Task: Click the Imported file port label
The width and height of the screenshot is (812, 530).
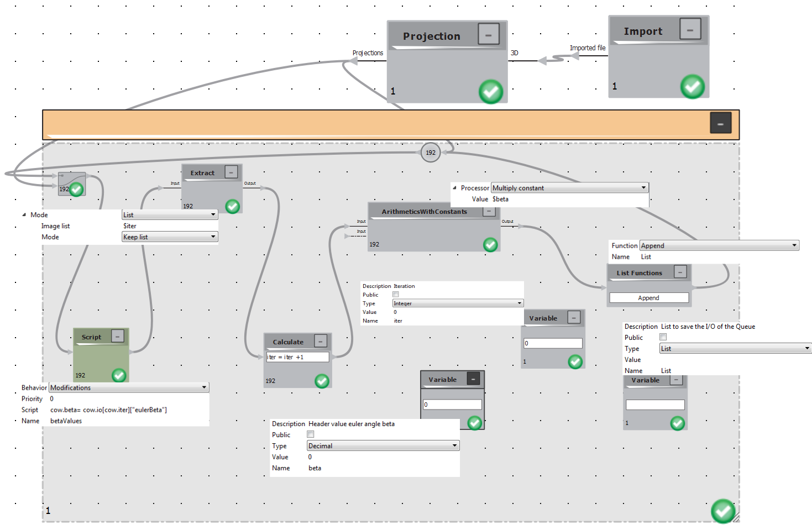Action: click(x=588, y=48)
